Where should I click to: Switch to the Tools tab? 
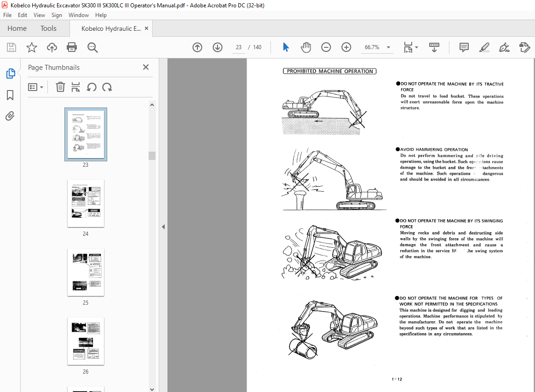pos(48,28)
